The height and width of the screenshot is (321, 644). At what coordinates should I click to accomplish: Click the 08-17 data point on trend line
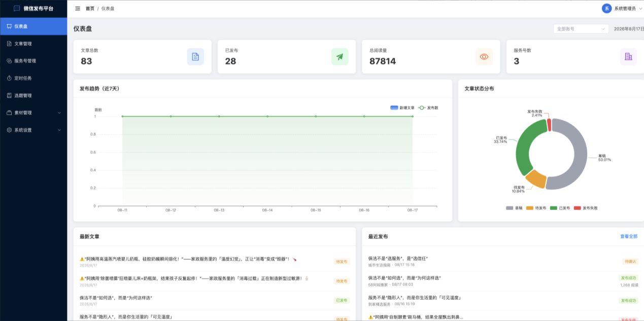click(x=412, y=116)
